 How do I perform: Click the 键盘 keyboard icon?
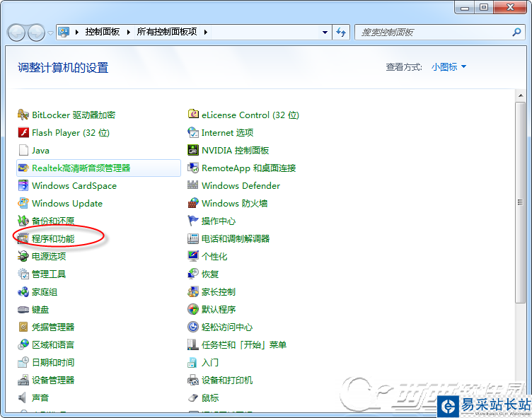click(23, 309)
